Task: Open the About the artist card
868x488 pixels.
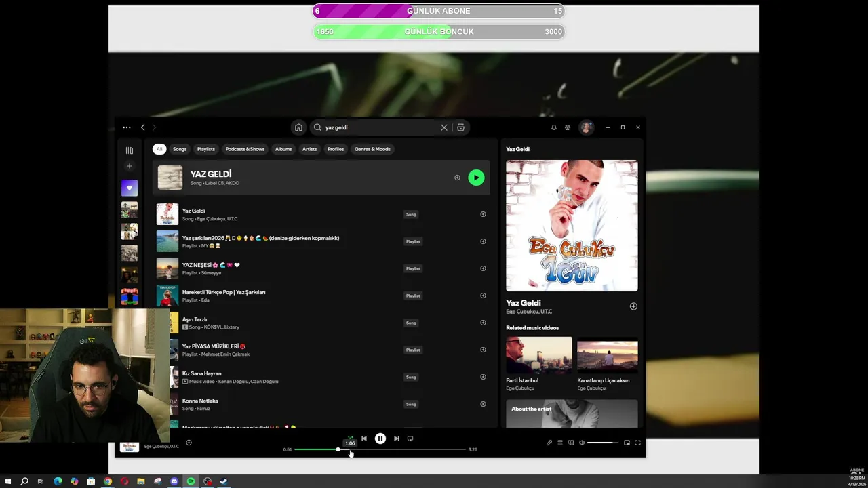Action: [572, 413]
